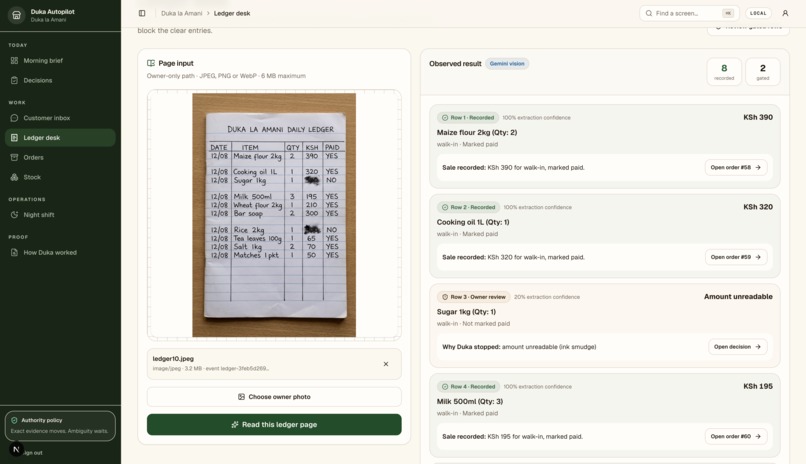Click the Amount unreadable label
Screen dimensions: 806x464
pos(738,296)
